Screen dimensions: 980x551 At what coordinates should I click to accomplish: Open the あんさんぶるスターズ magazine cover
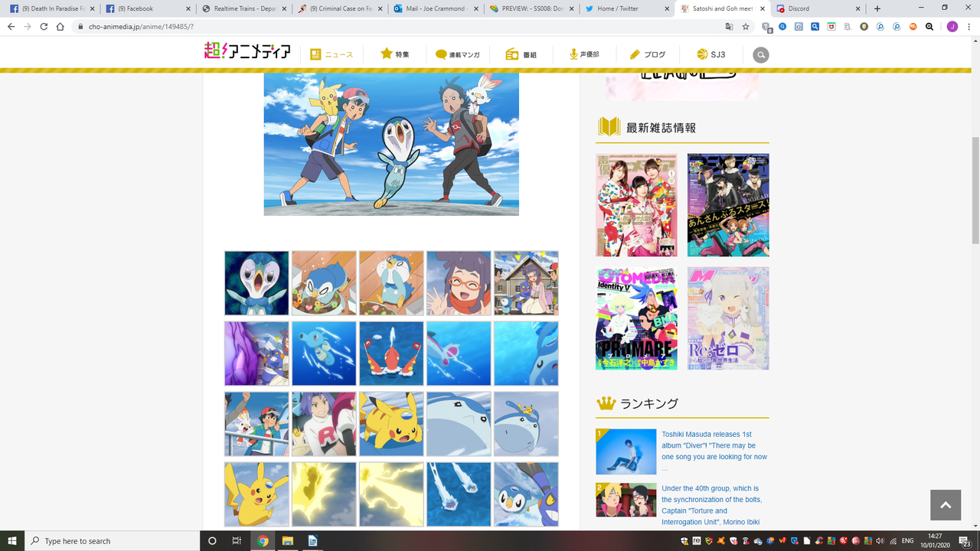pos(728,205)
